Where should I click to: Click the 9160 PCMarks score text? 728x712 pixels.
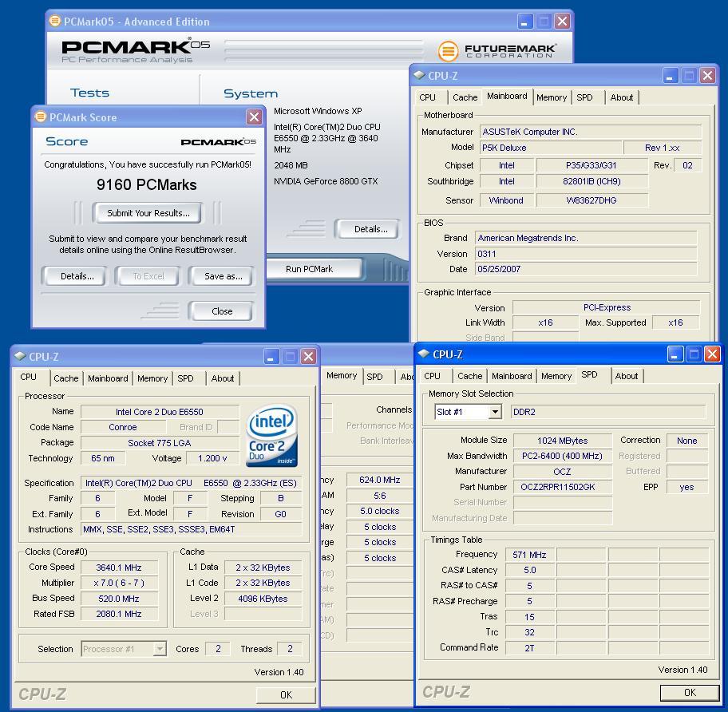tap(147, 184)
